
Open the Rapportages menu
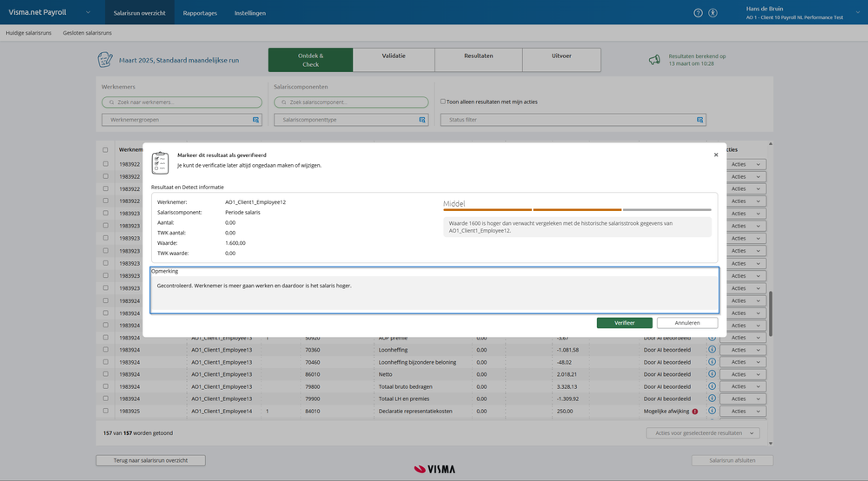point(200,13)
